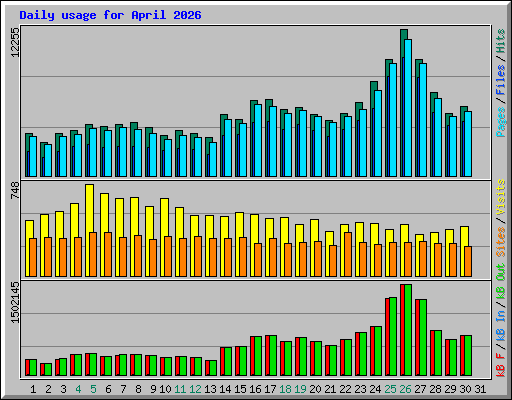Click weekend day 4 label

[x=78, y=389]
